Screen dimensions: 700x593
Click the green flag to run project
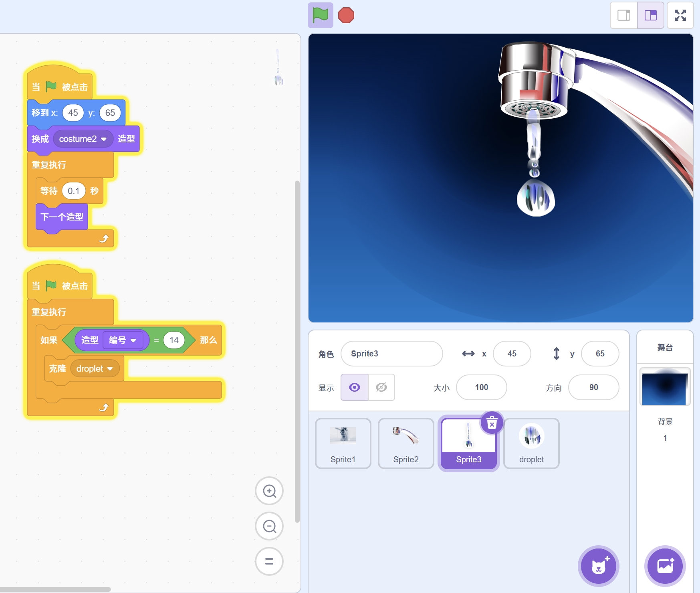click(320, 15)
